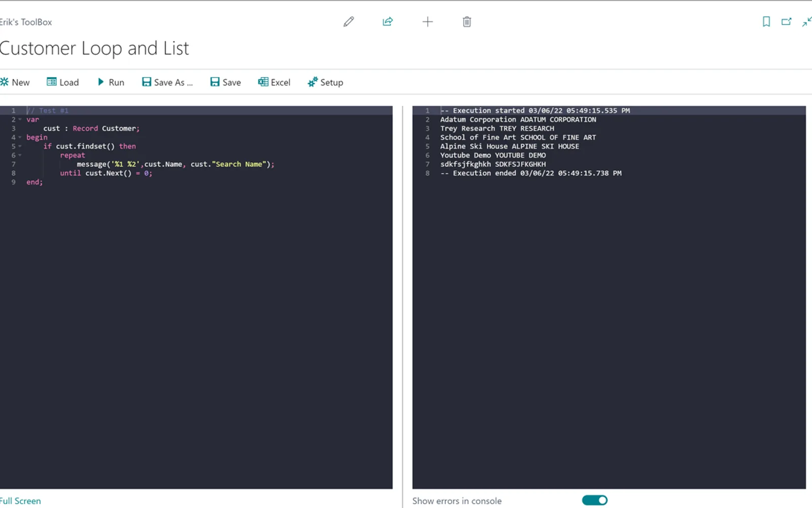Click New in the action bar

[x=15, y=82]
